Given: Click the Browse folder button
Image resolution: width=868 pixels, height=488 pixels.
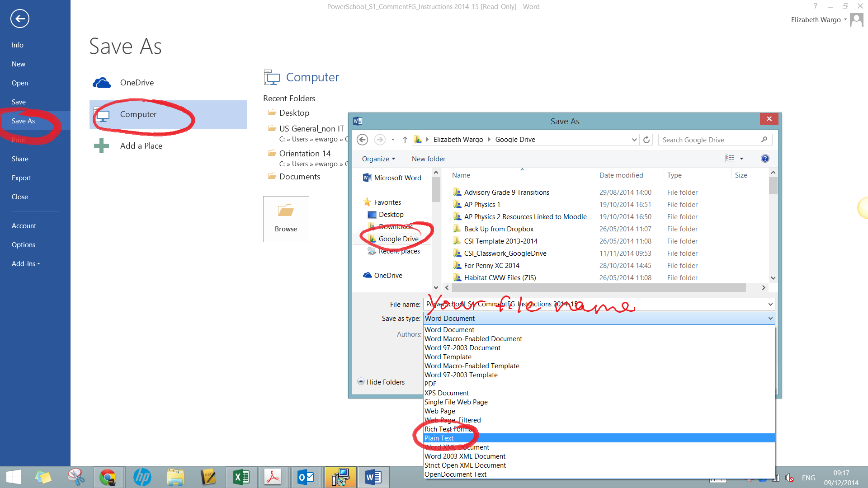Looking at the screenshot, I should pos(286,219).
